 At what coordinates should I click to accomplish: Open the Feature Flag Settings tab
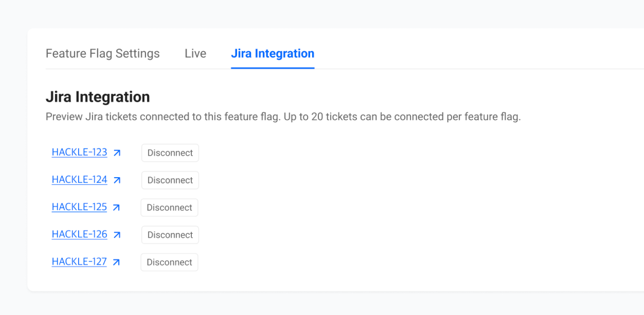point(103,54)
